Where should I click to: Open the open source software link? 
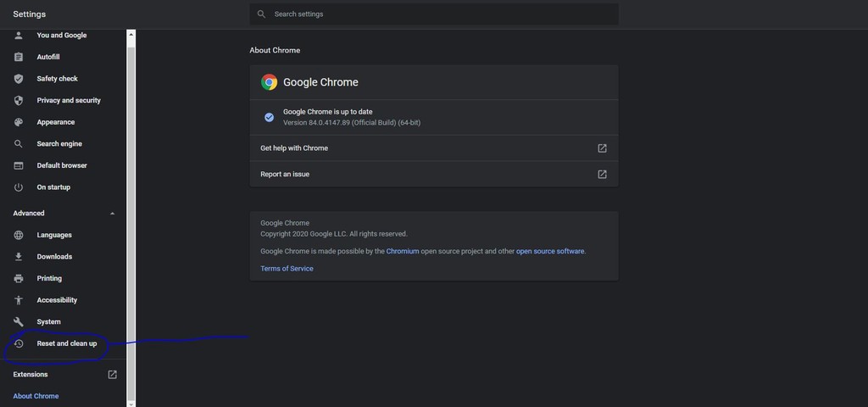pos(550,251)
